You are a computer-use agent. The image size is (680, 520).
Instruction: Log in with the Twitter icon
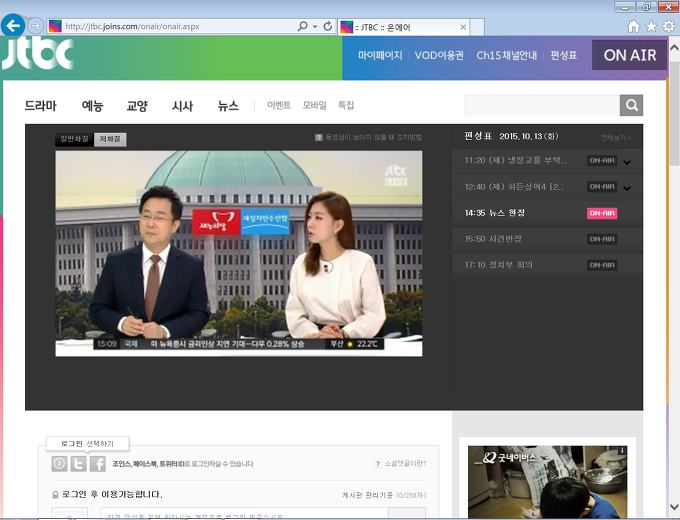[x=78, y=464]
